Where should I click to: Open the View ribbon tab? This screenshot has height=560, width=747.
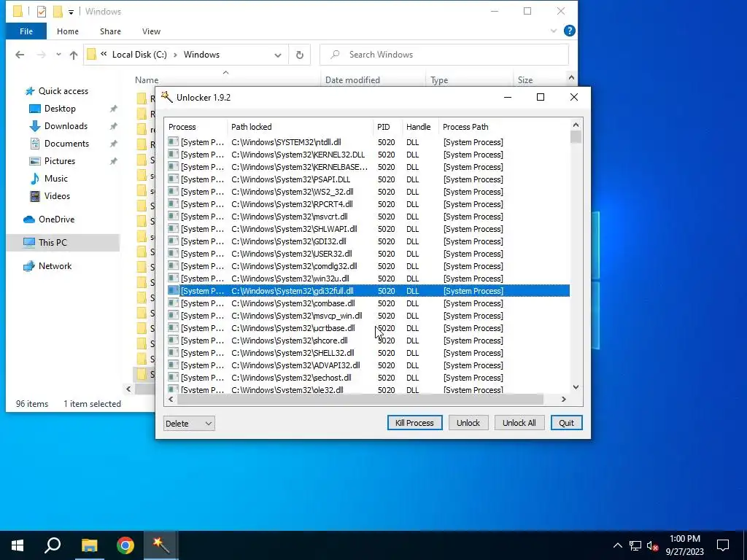pos(151,31)
